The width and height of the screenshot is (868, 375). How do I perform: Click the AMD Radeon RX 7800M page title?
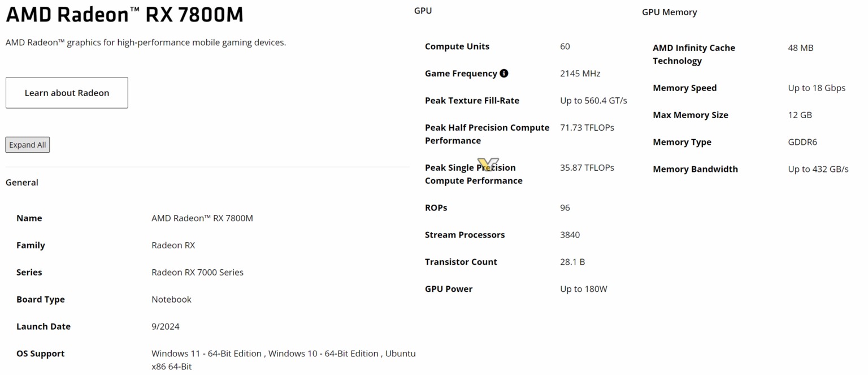[124, 15]
